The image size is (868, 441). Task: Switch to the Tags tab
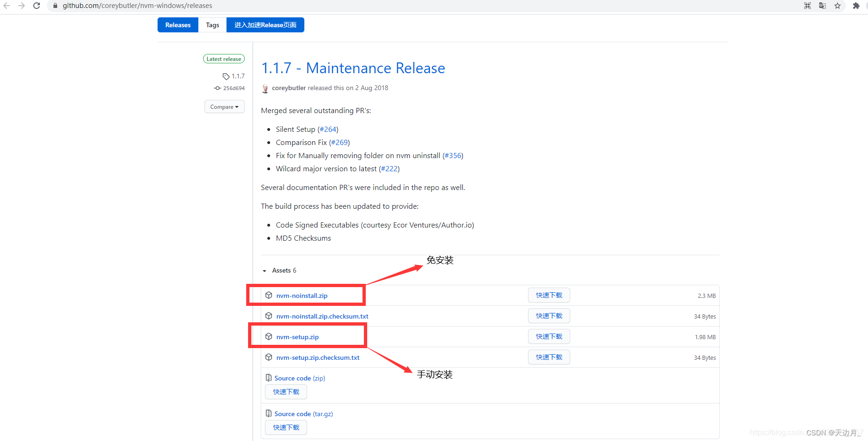(x=212, y=25)
